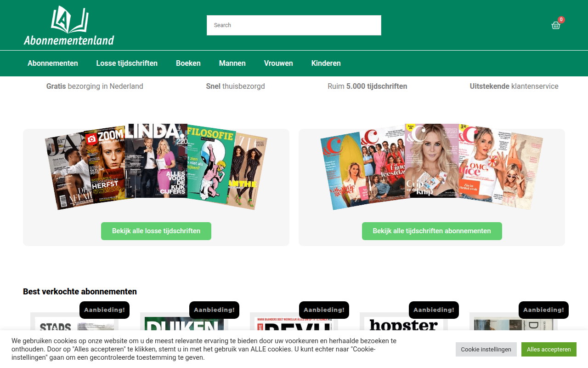
Task: Click the Aanbieding! badge above Hopster
Action: pos(434,310)
